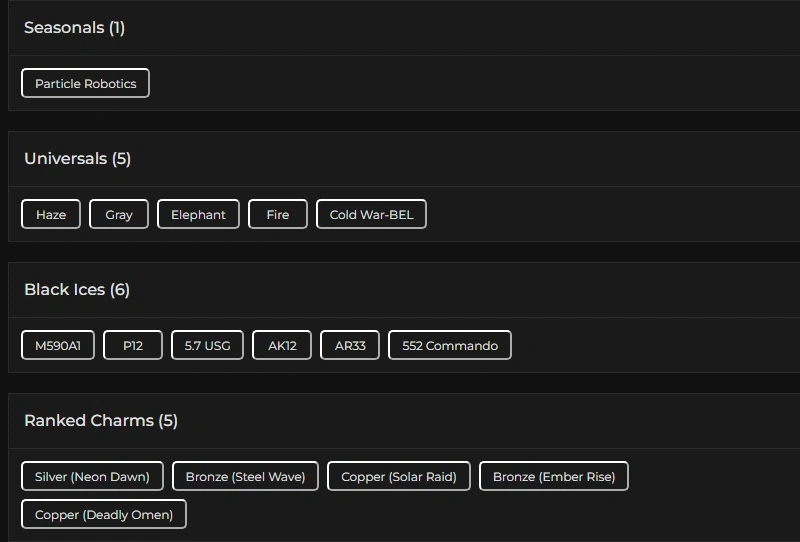Choose the Elephant universal skin
This screenshot has width=800, height=542.
click(198, 214)
